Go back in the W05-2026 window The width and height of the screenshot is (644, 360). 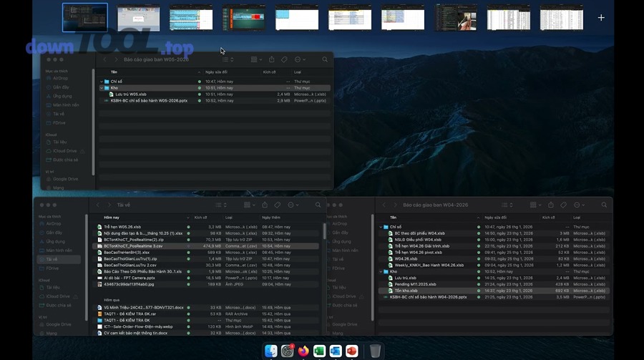coord(104,59)
